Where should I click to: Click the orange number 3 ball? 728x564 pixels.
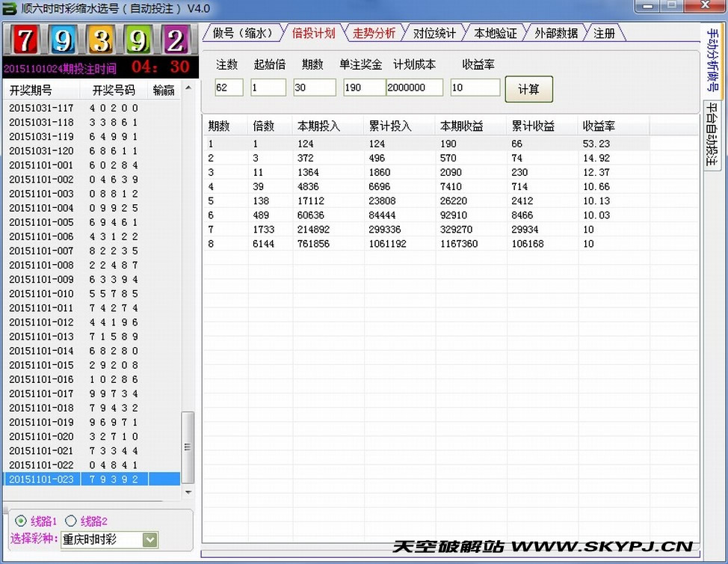click(x=101, y=40)
